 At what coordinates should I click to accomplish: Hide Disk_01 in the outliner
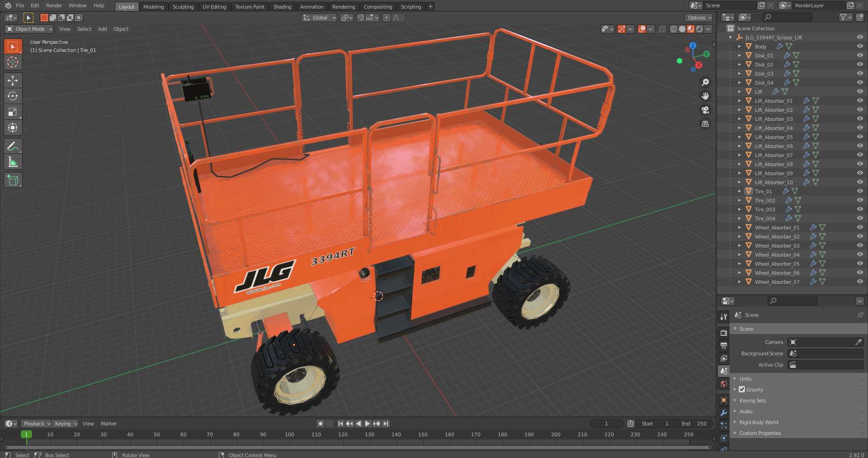pyautogui.click(x=860, y=55)
